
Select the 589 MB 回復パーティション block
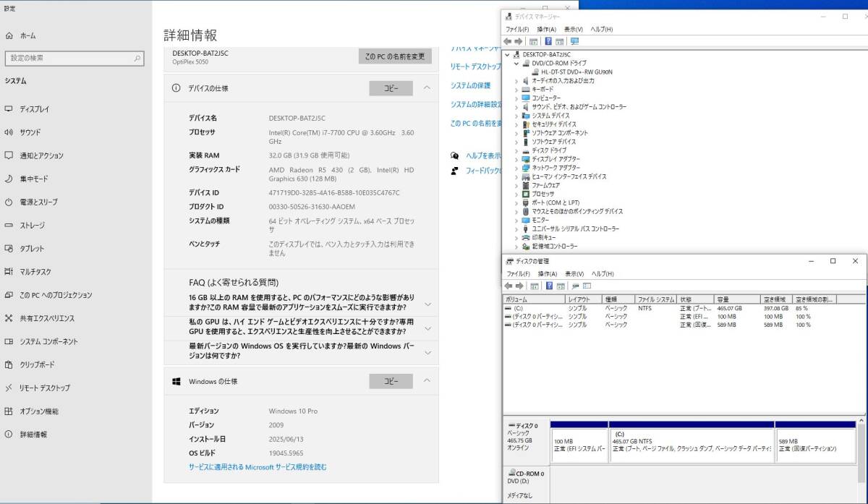tap(815, 443)
